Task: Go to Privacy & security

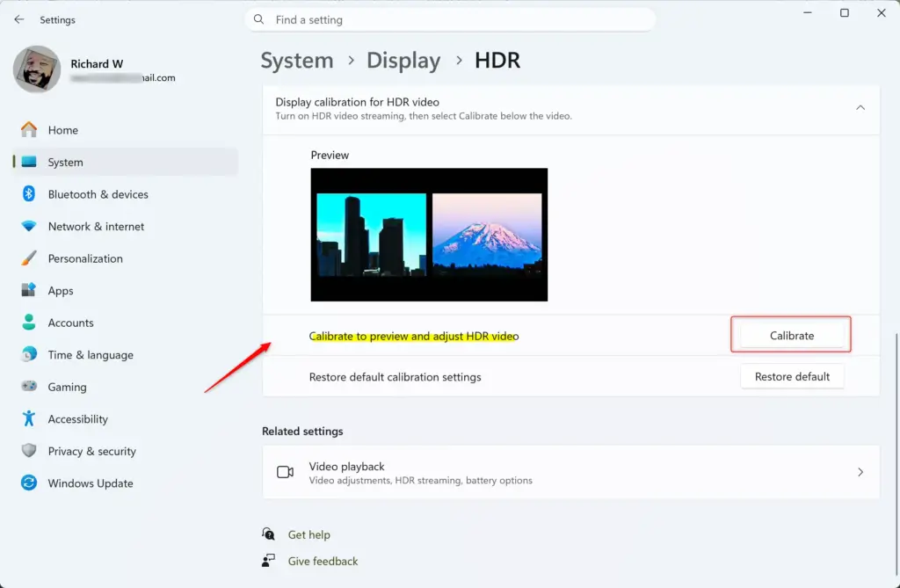Action: pos(125,452)
